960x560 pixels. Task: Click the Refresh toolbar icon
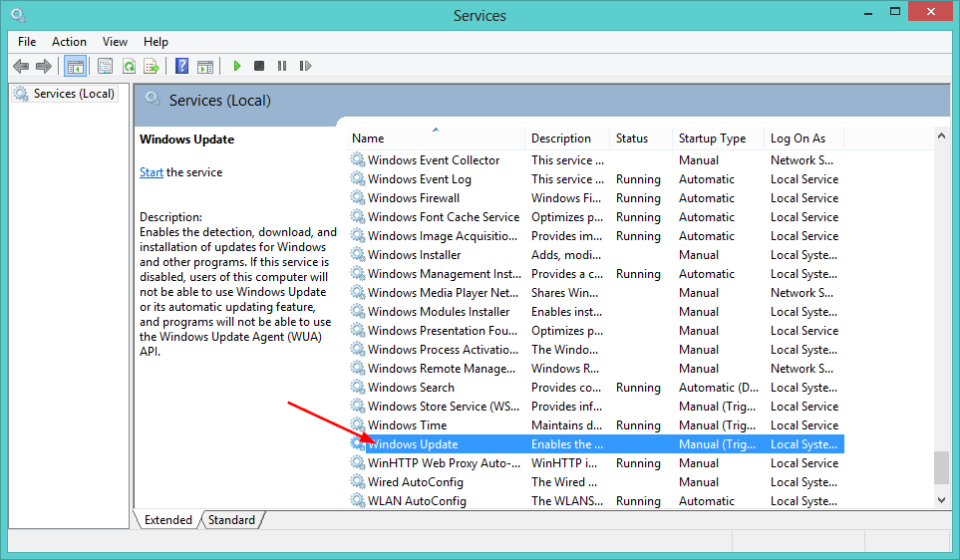tap(129, 67)
